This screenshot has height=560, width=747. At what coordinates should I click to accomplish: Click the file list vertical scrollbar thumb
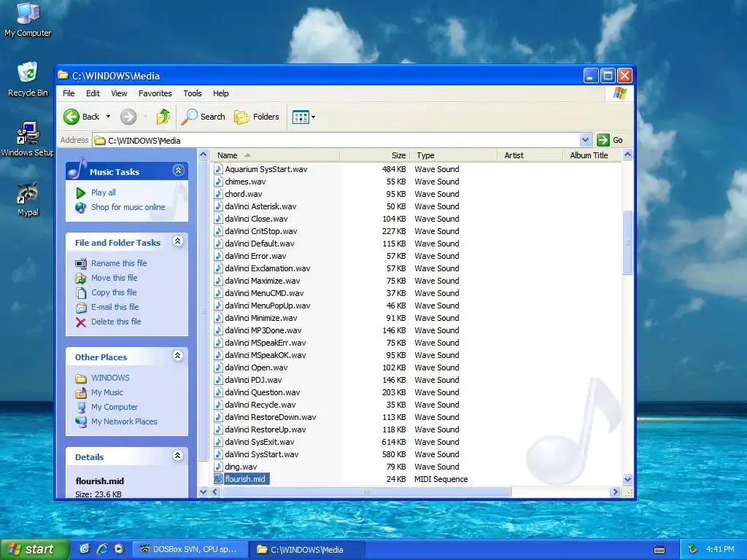click(627, 242)
